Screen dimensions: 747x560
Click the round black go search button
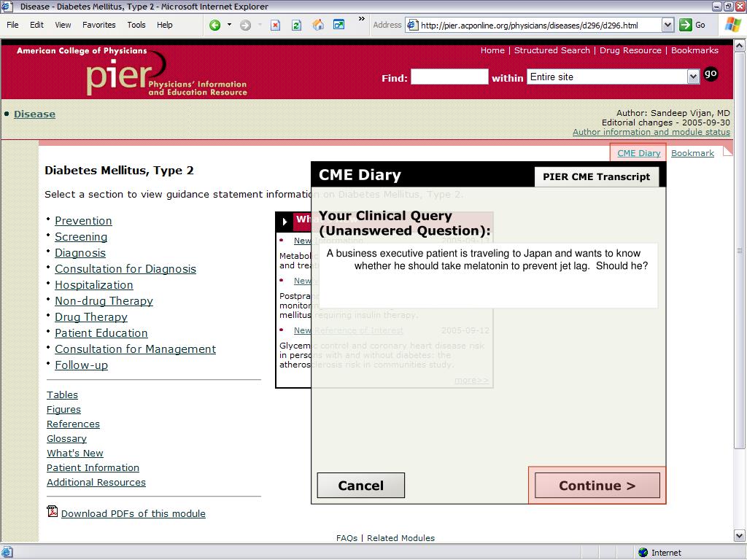coord(711,74)
